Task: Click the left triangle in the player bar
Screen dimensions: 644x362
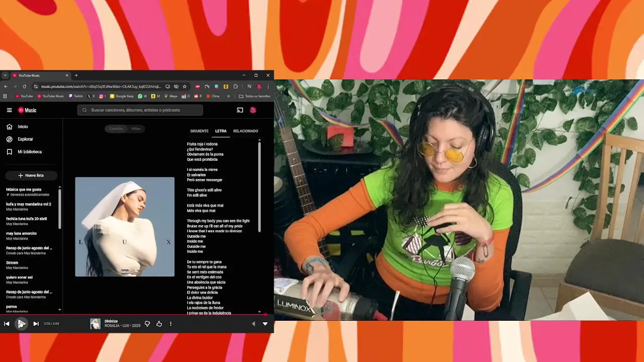Action: (253, 324)
